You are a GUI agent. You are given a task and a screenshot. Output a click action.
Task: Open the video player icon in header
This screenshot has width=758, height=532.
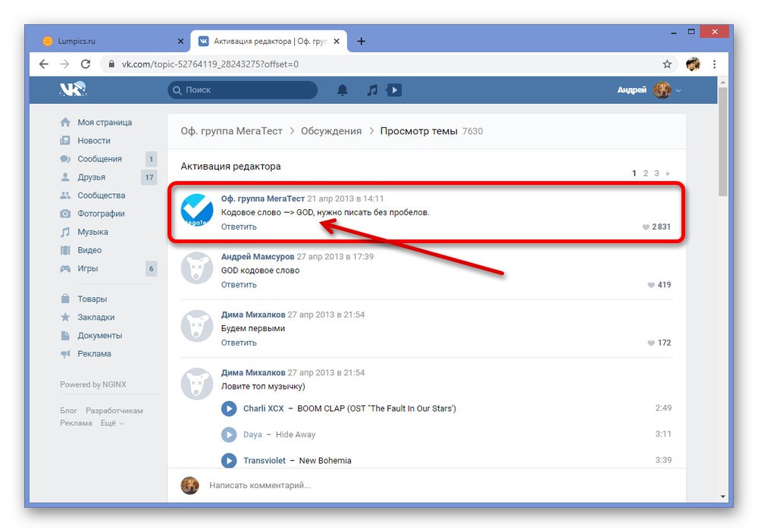(394, 90)
